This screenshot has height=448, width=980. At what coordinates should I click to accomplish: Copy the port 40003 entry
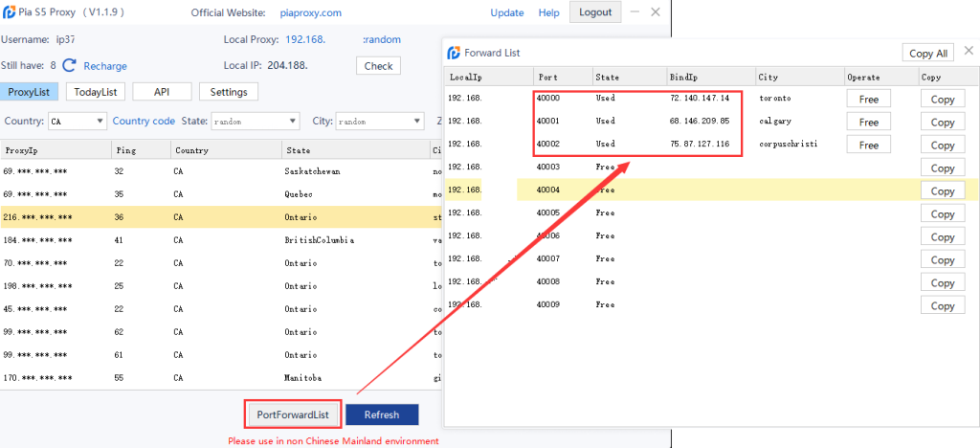943,168
